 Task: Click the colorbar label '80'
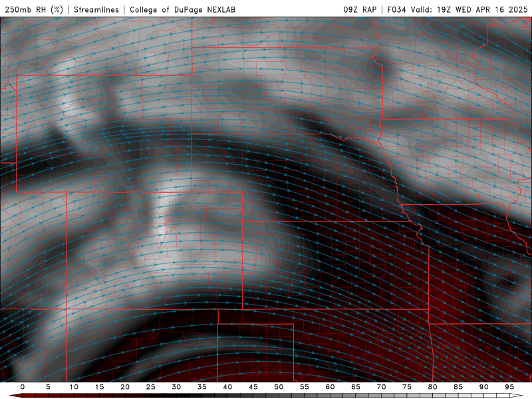click(433, 387)
